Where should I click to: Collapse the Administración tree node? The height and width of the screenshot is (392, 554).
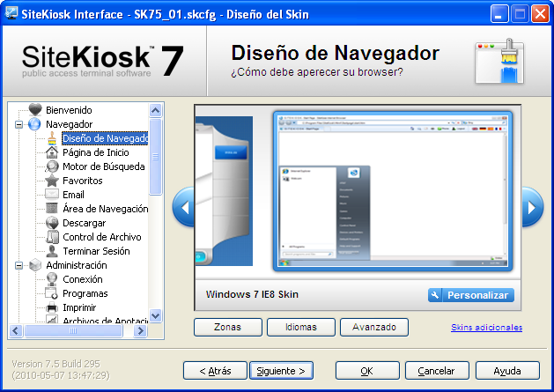tap(19, 265)
